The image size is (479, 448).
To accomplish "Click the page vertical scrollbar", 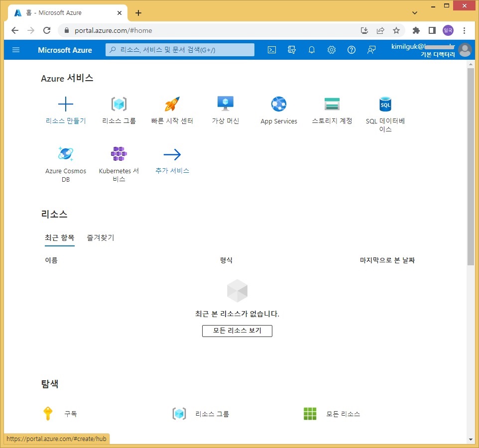I will [x=471, y=166].
